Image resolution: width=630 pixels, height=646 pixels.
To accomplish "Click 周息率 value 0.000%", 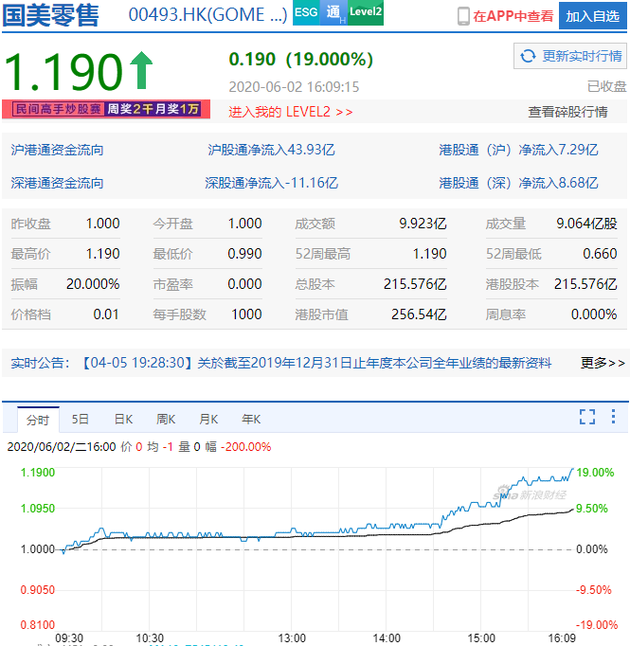I will (594, 314).
